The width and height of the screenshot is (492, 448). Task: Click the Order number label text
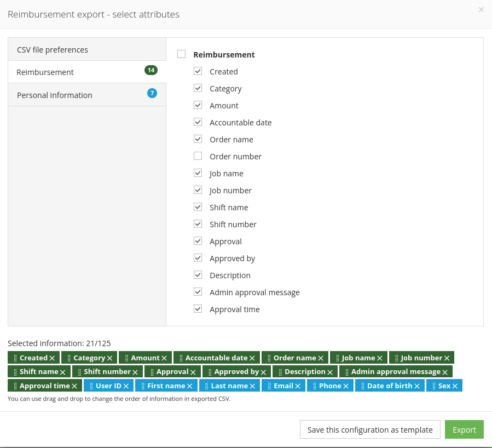[x=235, y=156]
